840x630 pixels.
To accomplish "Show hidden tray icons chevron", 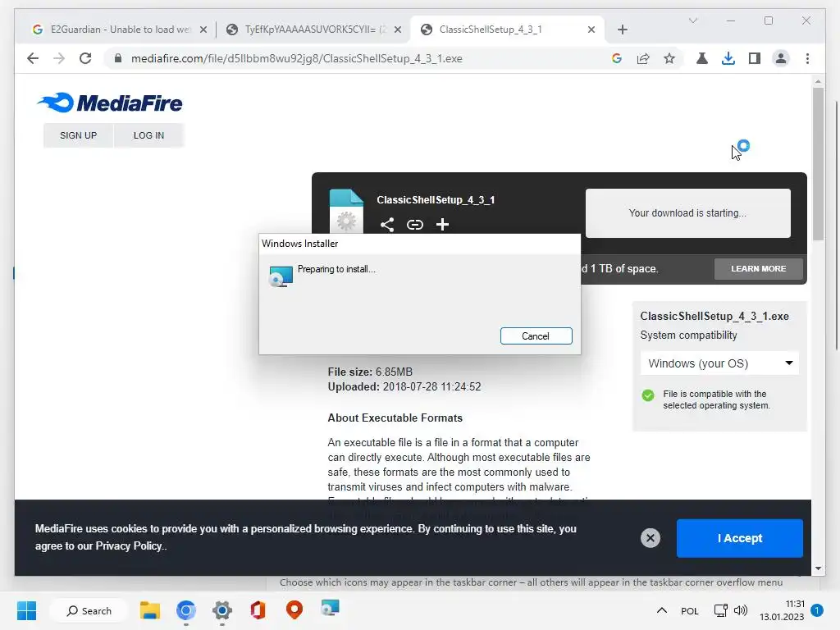I will point(662,610).
